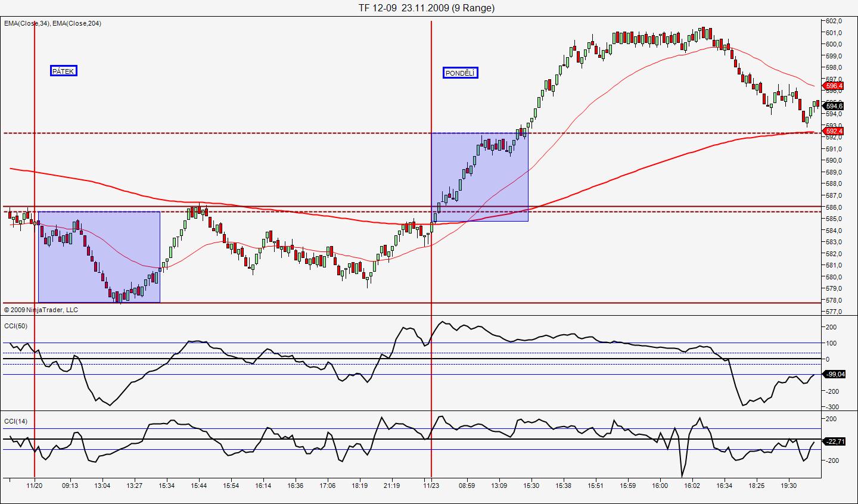Click the 15:34 time axis label
The image size is (858, 504).
tap(167, 486)
